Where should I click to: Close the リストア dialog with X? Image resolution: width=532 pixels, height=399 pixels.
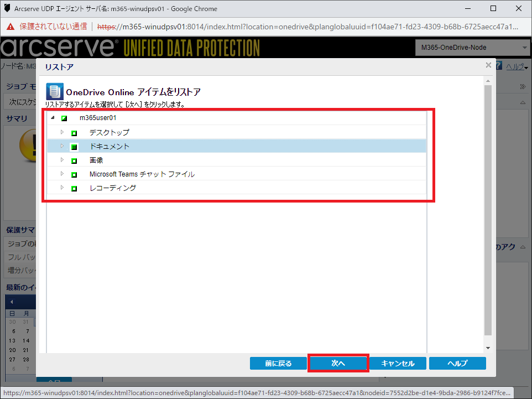(x=488, y=65)
